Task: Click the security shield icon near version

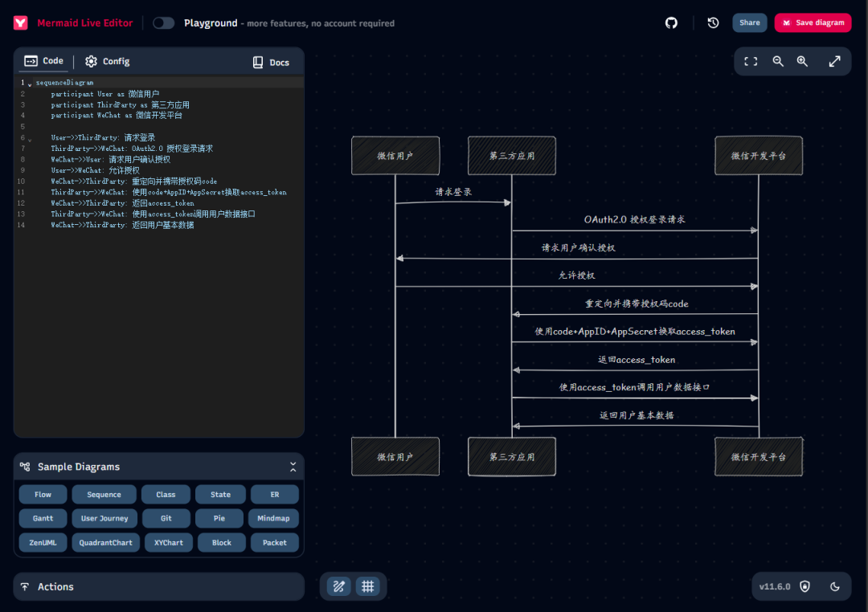Action: click(805, 587)
